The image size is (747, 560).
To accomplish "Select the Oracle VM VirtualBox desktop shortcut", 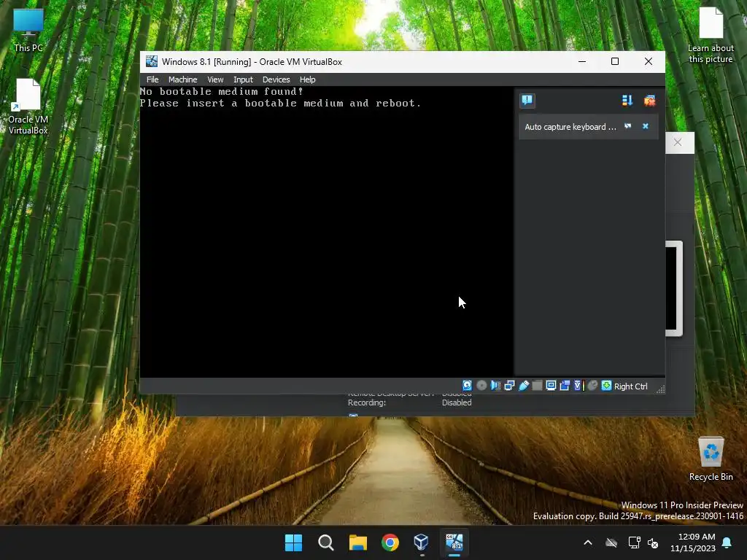I will [28, 106].
